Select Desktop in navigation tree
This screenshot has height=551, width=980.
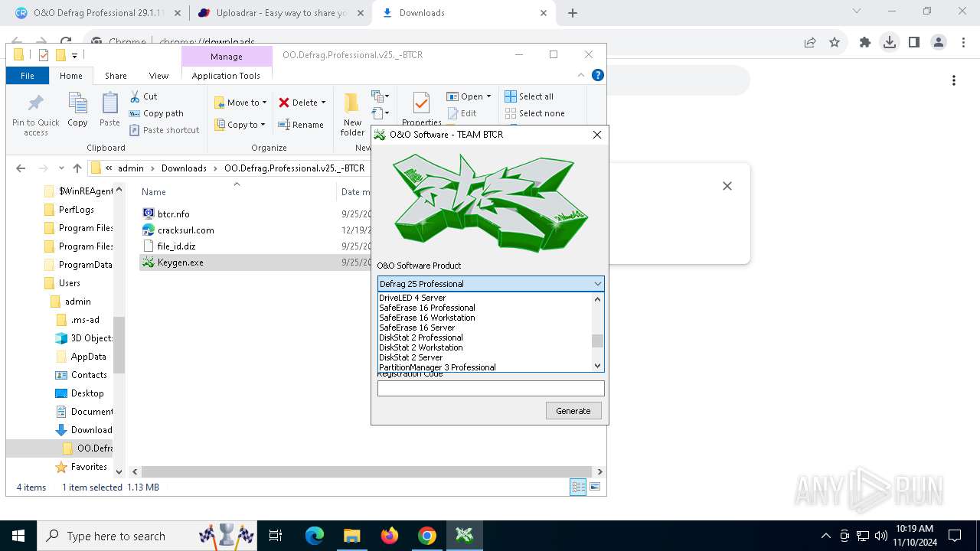[x=87, y=393]
